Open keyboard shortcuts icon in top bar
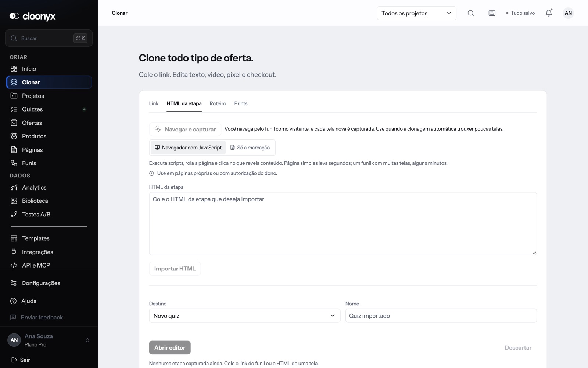The width and height of the screenshot is (588, 368). point(492,13)
